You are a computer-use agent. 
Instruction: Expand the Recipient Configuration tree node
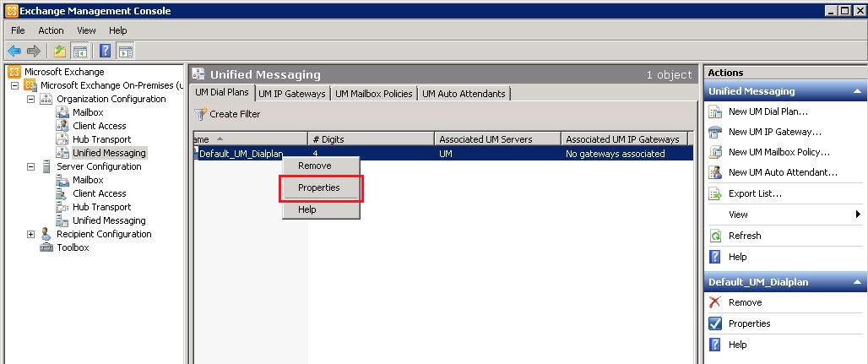(x=30, y=234)
